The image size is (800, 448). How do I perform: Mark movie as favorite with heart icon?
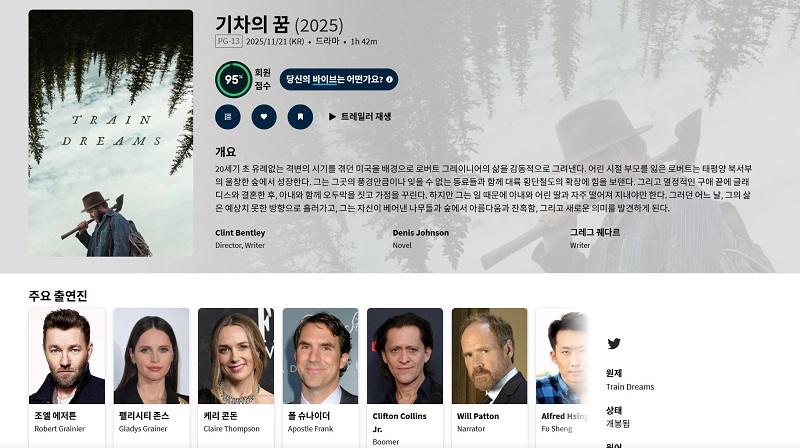point(264,117)
